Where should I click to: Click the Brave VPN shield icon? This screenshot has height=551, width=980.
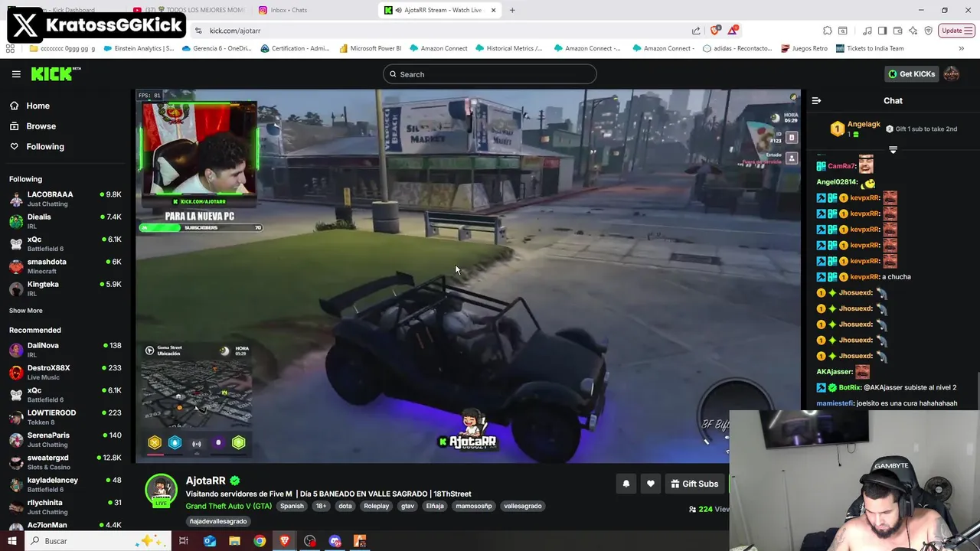[x=929, y=31]
